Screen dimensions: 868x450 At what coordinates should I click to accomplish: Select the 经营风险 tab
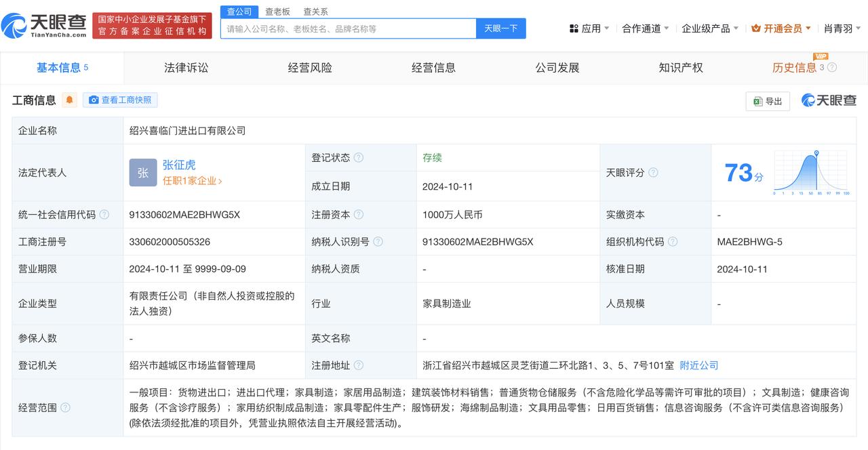click(310, 68)
